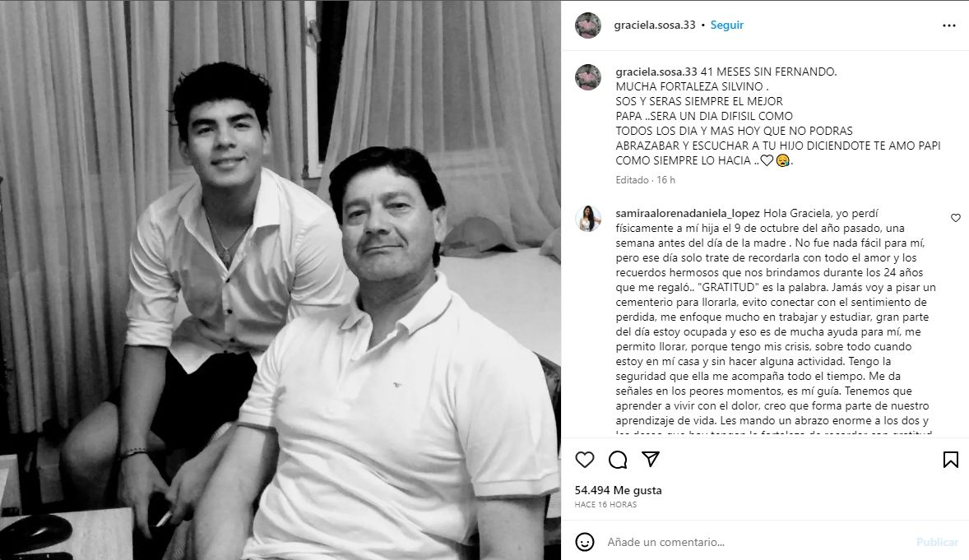View the list of 54.494 Me gusta
This screenshot has width=969, height=560.
tap(618, 490)
